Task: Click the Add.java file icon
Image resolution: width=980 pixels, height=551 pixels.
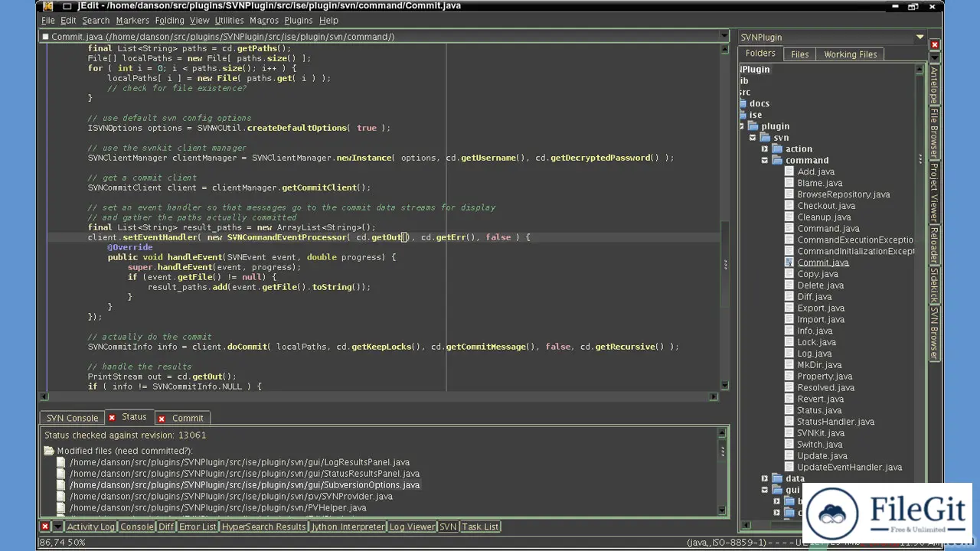Action: click(x=789, y=171)
